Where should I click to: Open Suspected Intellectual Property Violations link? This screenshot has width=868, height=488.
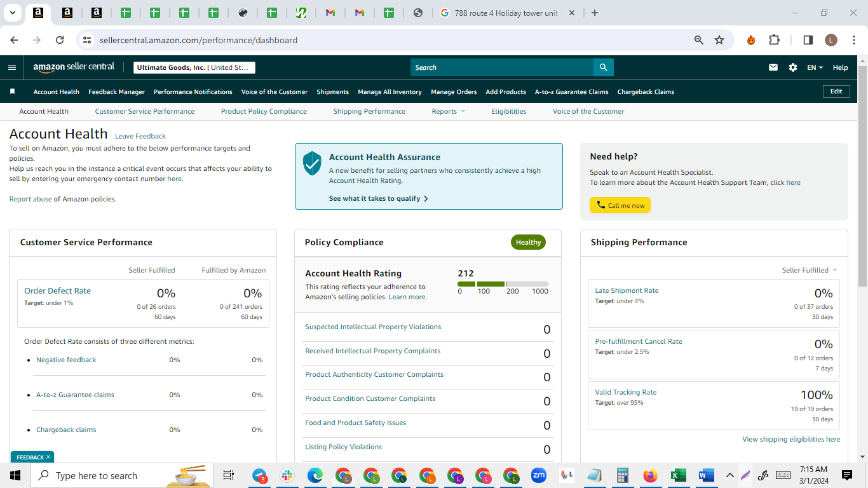[373, 327]
